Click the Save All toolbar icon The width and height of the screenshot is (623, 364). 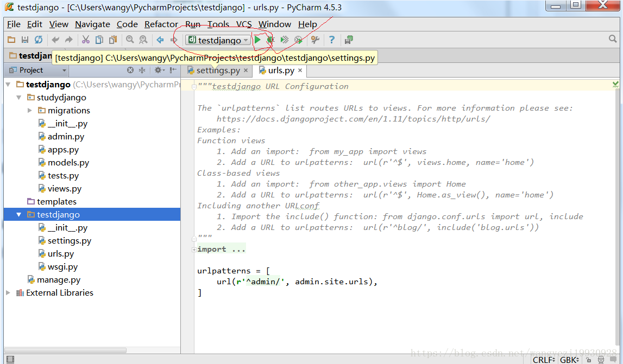coord(24,40)
